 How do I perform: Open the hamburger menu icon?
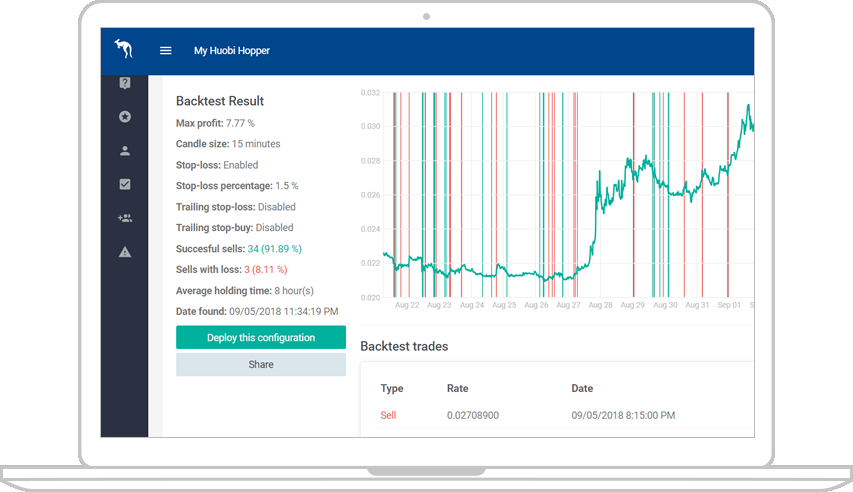tap(166, 51)
